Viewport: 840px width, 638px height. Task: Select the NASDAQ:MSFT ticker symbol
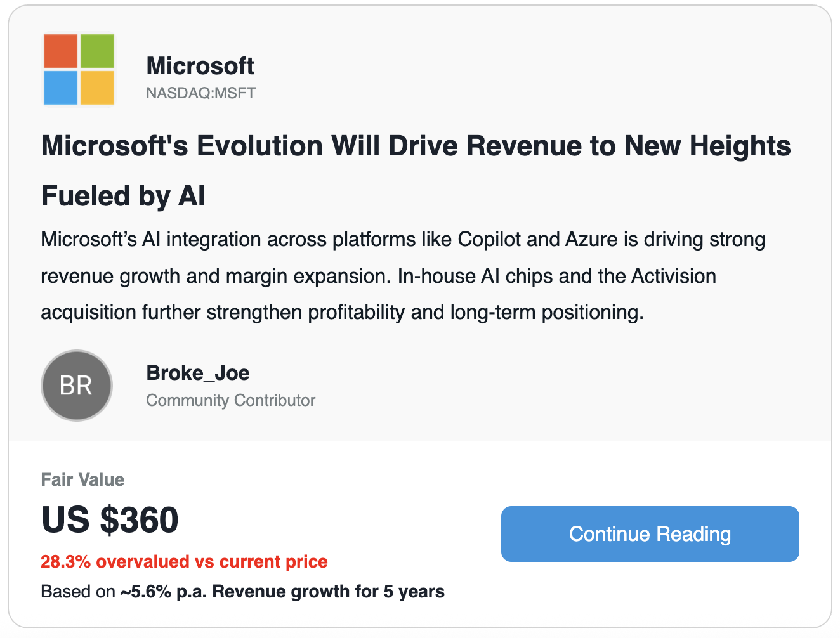200,93
